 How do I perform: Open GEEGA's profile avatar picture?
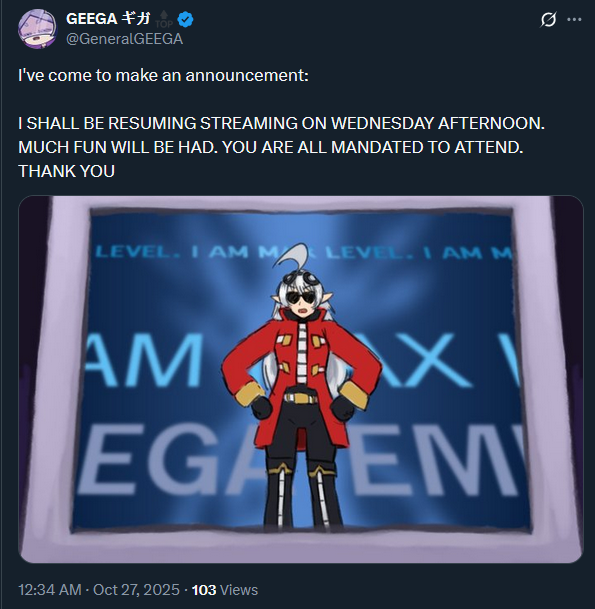(37, 29)
